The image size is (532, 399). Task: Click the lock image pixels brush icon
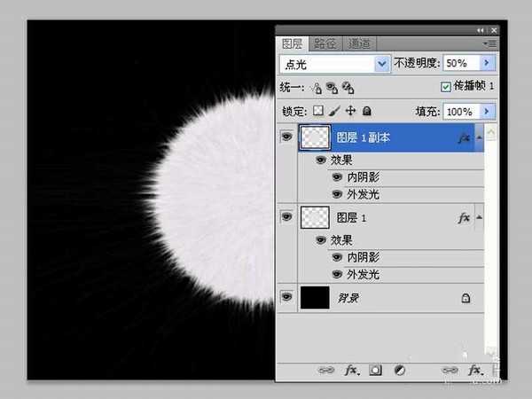tap(334, 111)
